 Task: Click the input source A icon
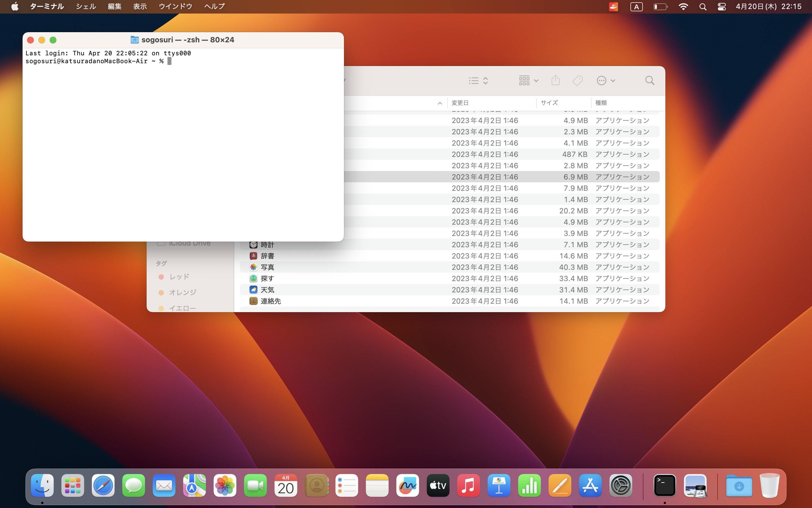(637, 7)
